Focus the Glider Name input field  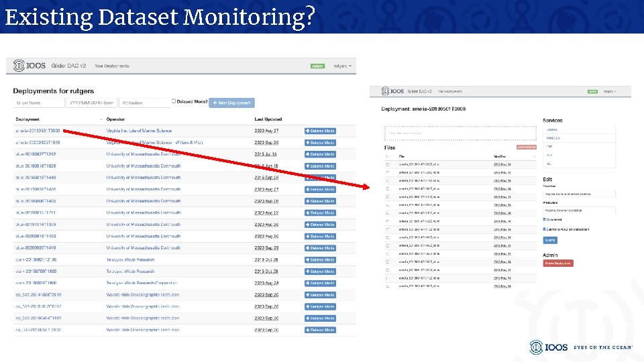pos(39,103)
